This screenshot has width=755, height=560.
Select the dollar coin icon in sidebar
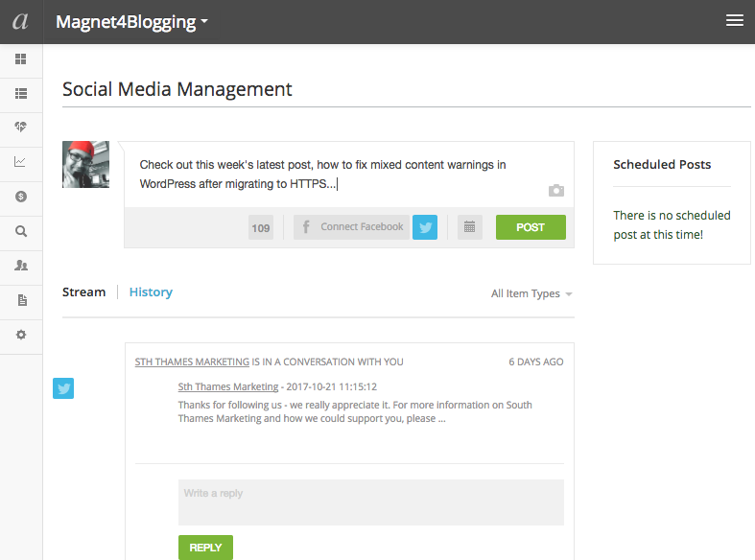pyautogui.click(x=21, y=197)
